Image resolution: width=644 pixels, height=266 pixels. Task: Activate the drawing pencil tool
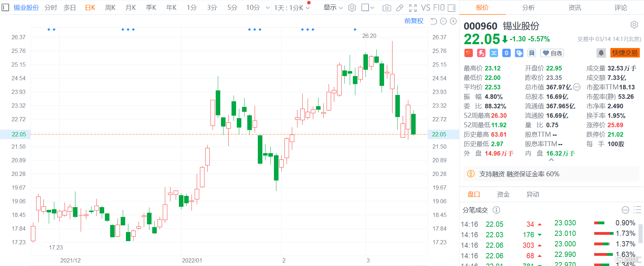[400, 8]
